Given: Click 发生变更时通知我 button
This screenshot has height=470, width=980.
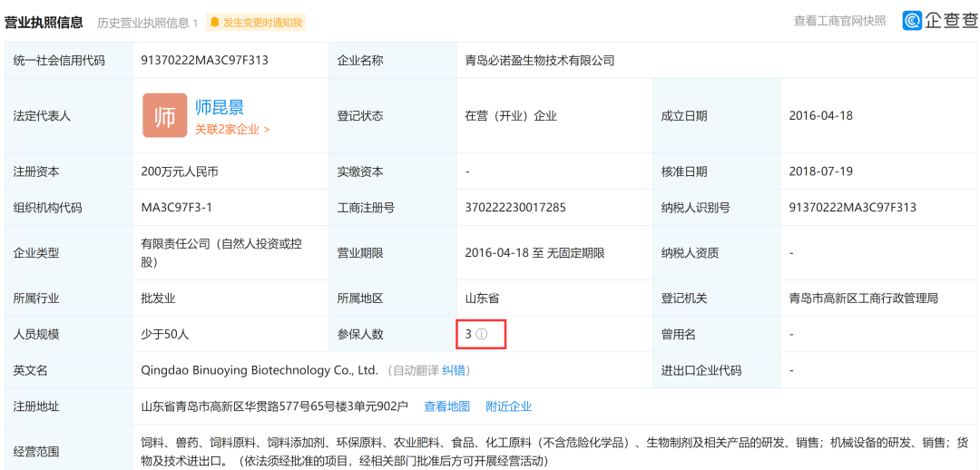Looking at the screenshot, I should click(x=256, y=23).
